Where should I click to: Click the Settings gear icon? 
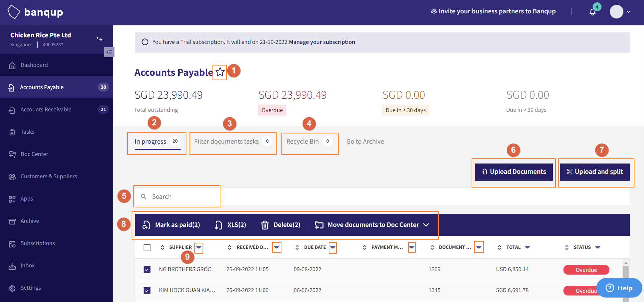click(x=12, y=288)
